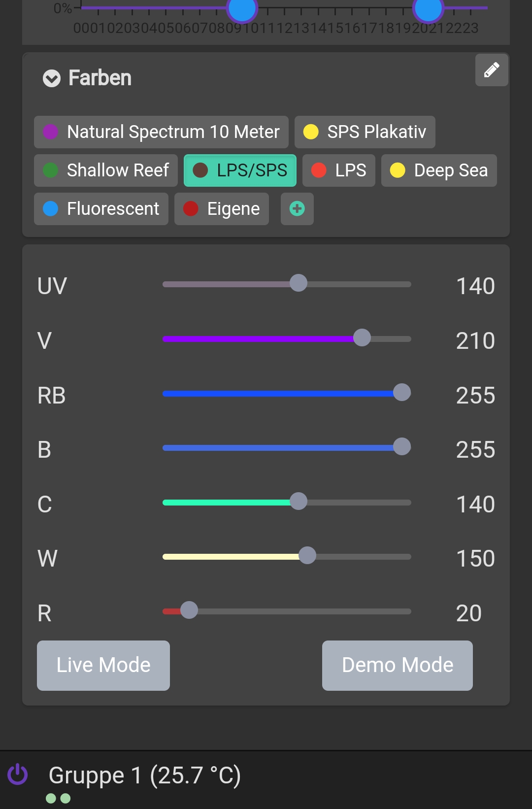Collapse the Farben section chevron

tap(52, 78)
